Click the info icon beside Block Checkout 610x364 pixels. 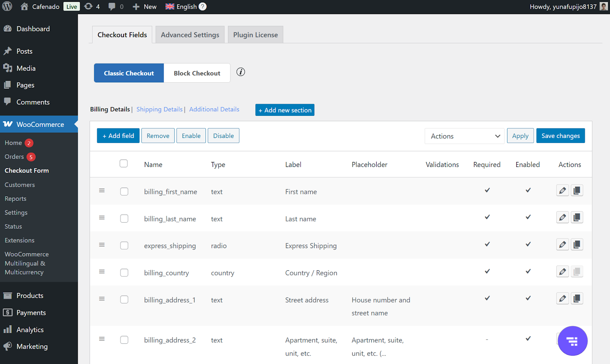(241, 72)
